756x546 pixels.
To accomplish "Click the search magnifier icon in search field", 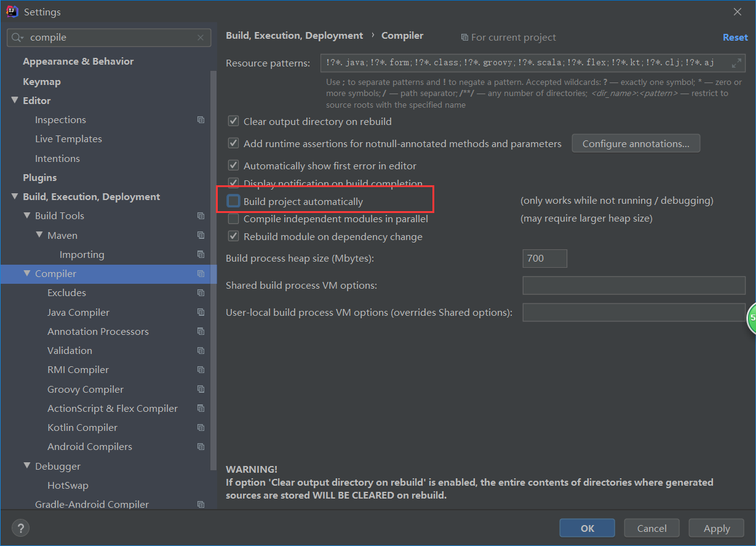I will 17,38.
